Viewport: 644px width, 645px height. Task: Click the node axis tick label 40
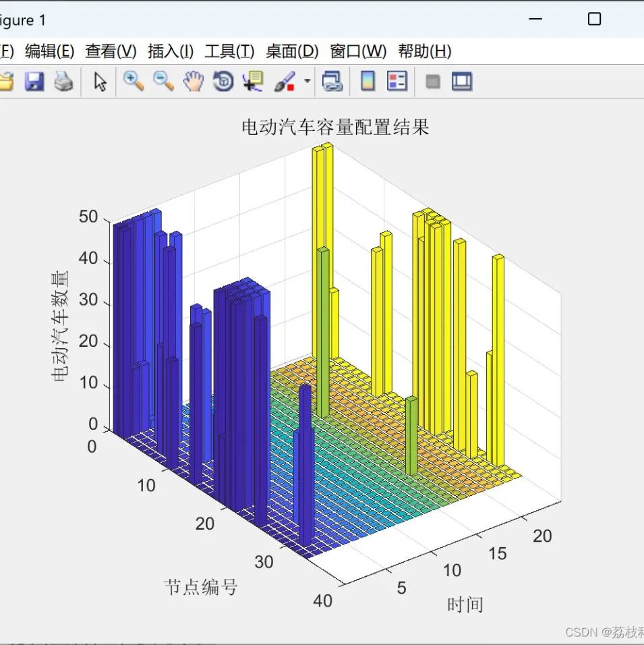coord(322,600)
